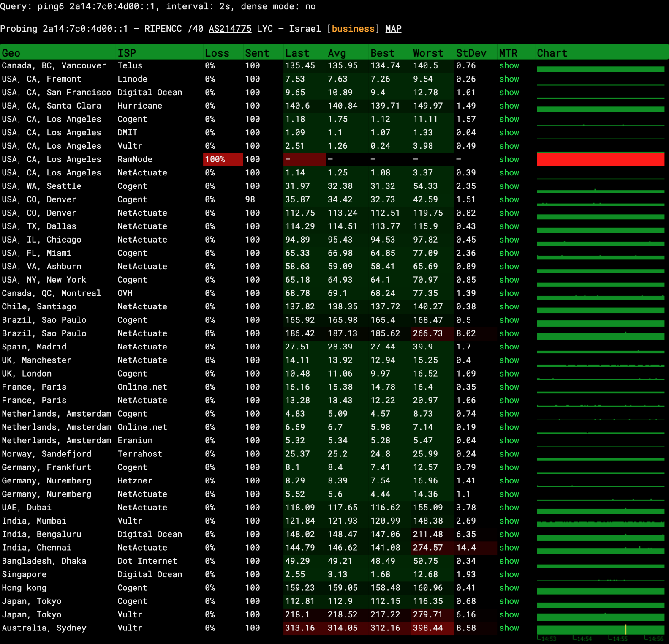Screen dimensions: 669x644
Task: Show MTR for UAE Dubai row
Action: [x=509, y=508]
